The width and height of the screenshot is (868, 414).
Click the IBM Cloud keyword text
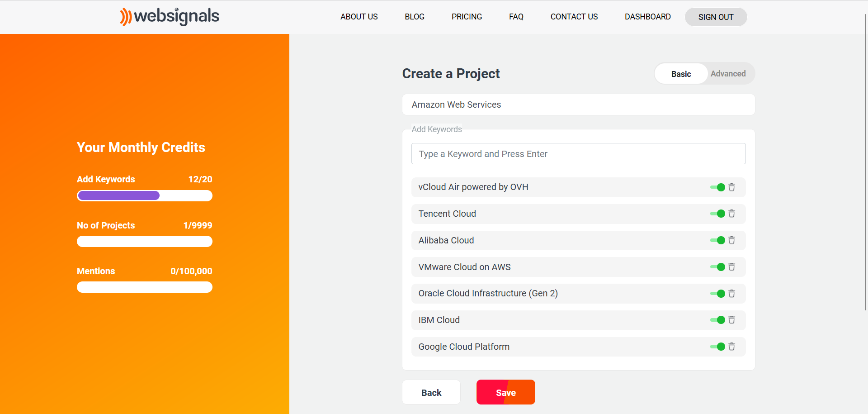pyautogui.click(x=439, y=320)
